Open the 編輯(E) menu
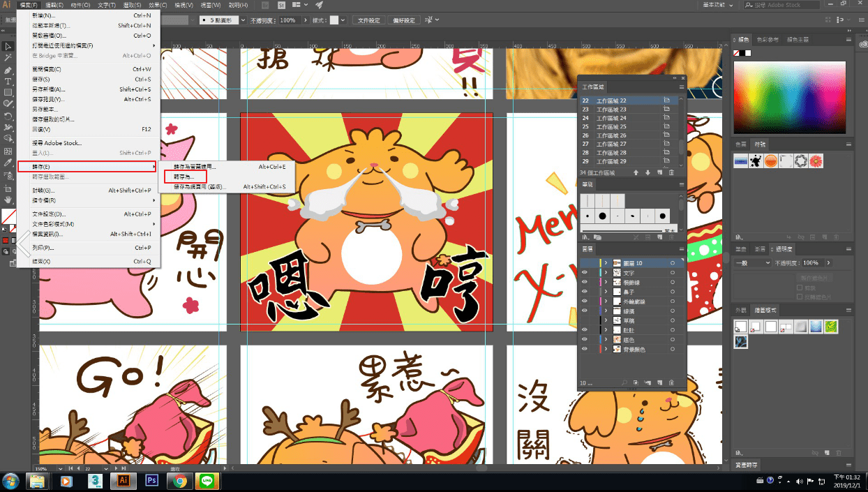 click(x=54, y=6)
